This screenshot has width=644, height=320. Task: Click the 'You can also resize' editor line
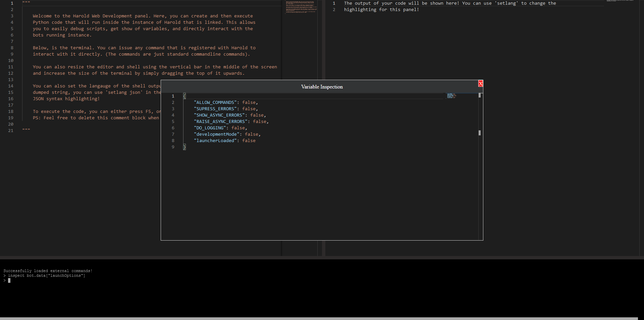click(x=155, y=67)
